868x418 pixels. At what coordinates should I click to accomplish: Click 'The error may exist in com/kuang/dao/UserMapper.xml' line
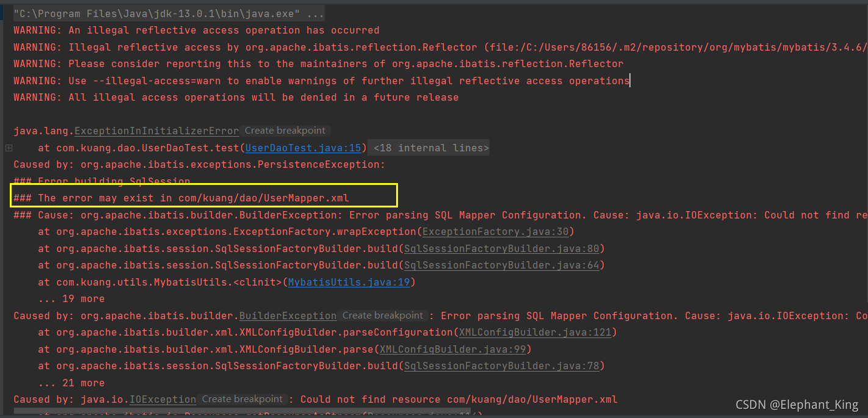[181, 198]
